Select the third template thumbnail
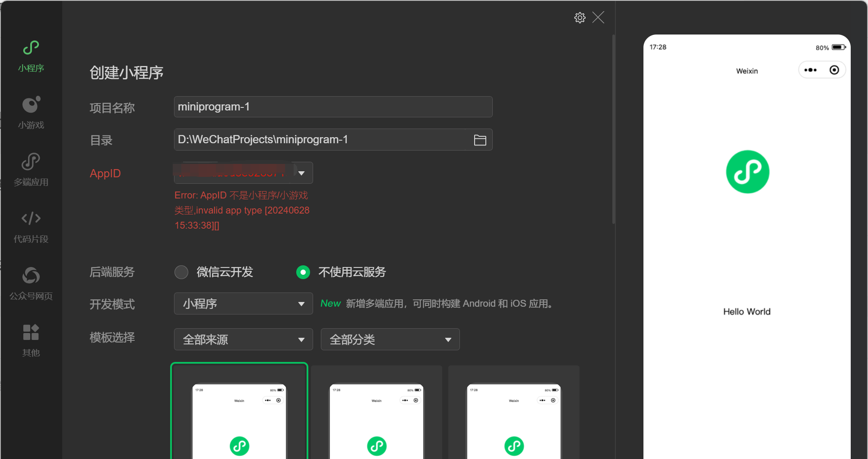The height and width of the screenshot is (459, 868). (x=514, y=412)
